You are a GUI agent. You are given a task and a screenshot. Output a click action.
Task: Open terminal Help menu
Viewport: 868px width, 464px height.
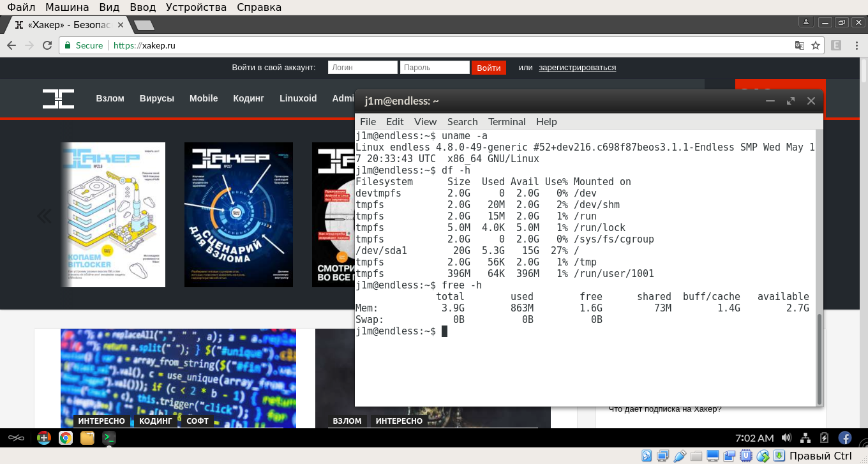[x=546, y=121]
